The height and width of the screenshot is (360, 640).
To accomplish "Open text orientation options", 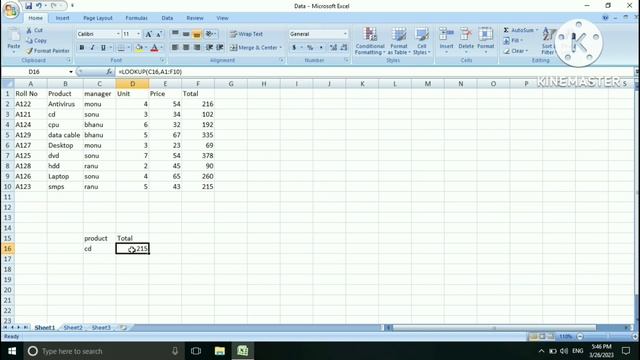I will pos(211,34).
